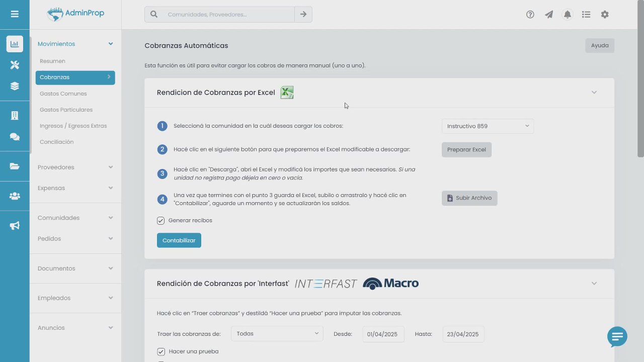Select the building sidebar icon

pyautogui.click(x=15, y=116)
